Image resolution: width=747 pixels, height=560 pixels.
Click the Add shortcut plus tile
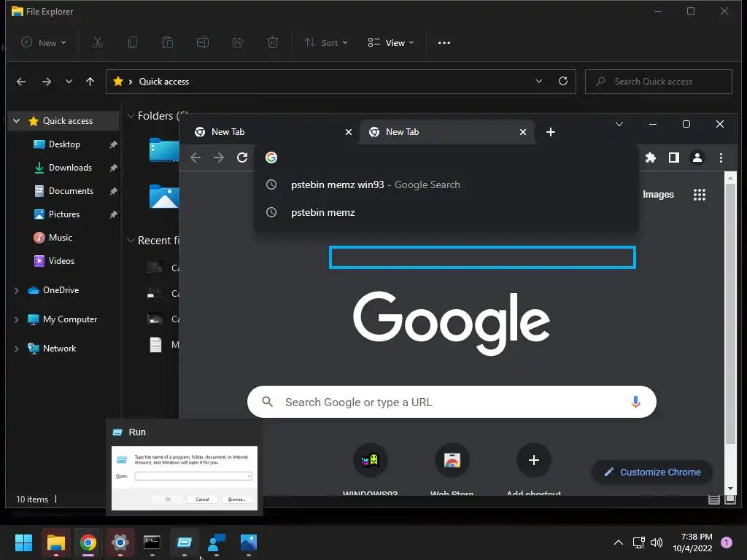[533, 460]
